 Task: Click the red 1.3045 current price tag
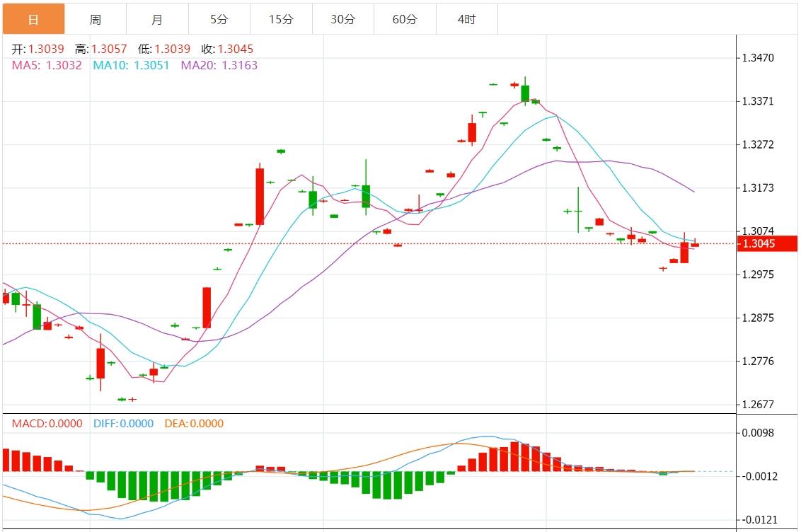(x=767, y=244)
